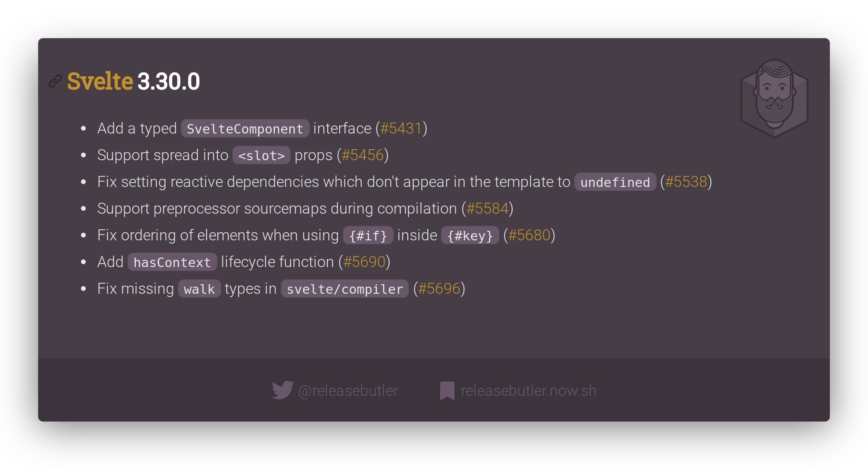868x474 pixels.
Task: Visit releasebutler.now.sh website link
Action: [x=529, y=391]
